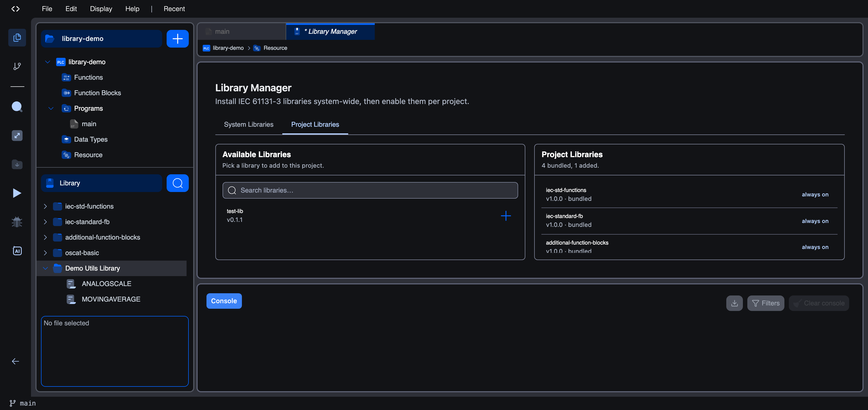Click the Data Types folder icon

pos(66,139)
